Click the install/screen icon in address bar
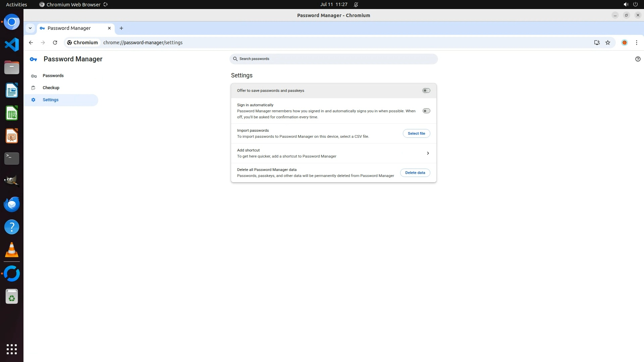Viewport: 644px width, 362px height. (597, 43)
